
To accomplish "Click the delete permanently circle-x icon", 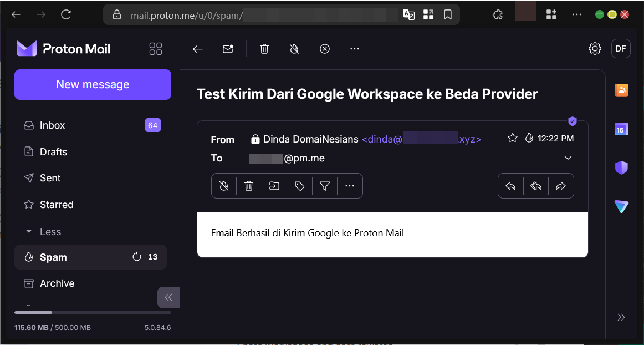I will [x=325, y=49].
